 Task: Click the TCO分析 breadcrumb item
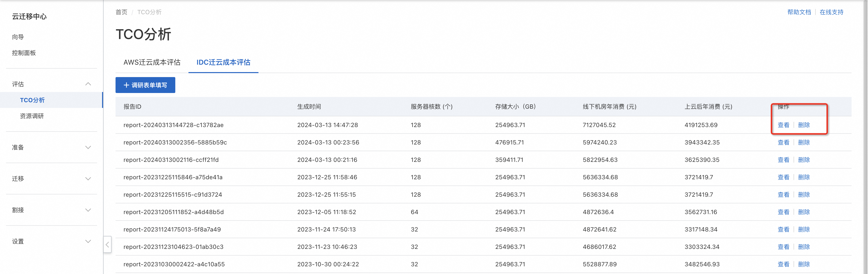(149, 12)
